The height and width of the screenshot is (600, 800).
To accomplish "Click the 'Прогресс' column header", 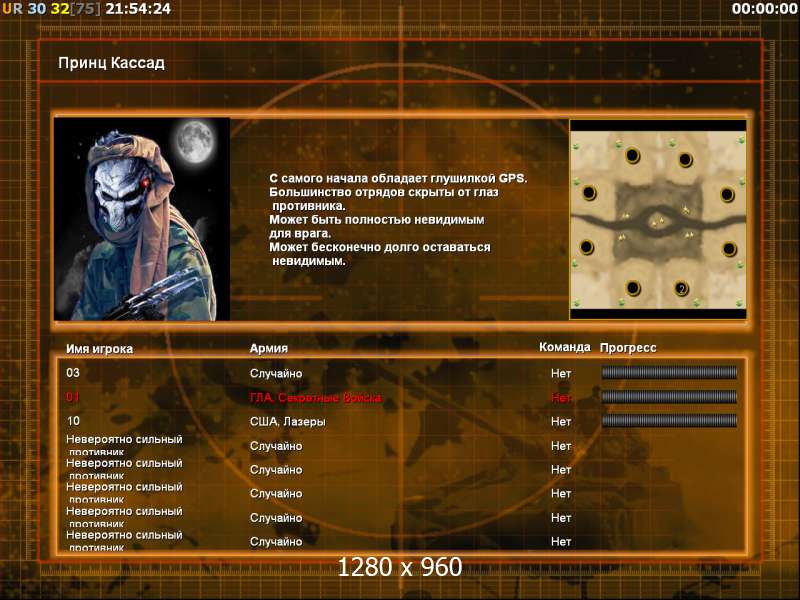I will [628, 347].
